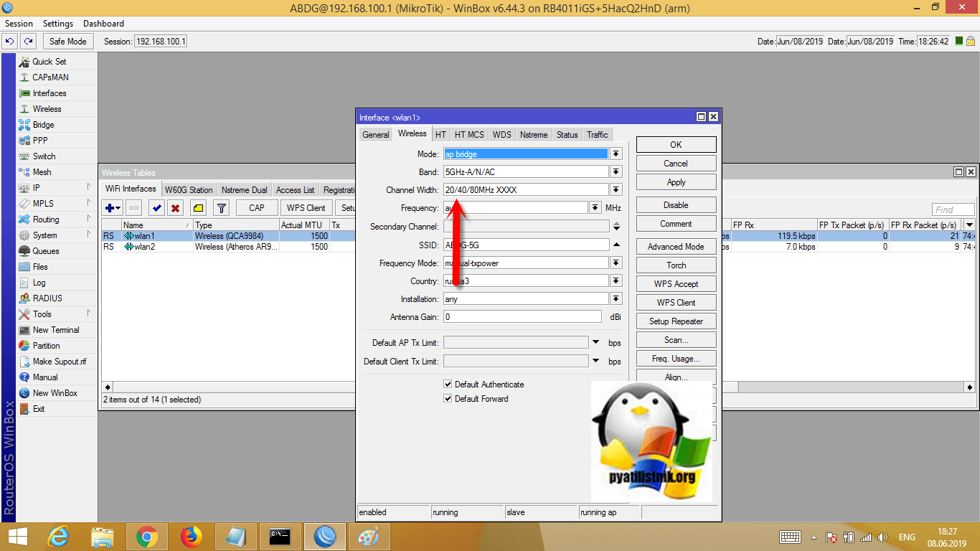Click the red X disable icon
The height and width of the screenshot is (551, 980).
point(175,208)
